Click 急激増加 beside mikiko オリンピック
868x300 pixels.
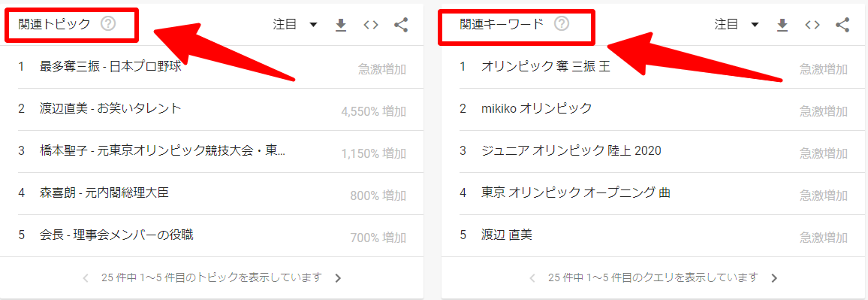pyautogui.click(x=824, y=111)
